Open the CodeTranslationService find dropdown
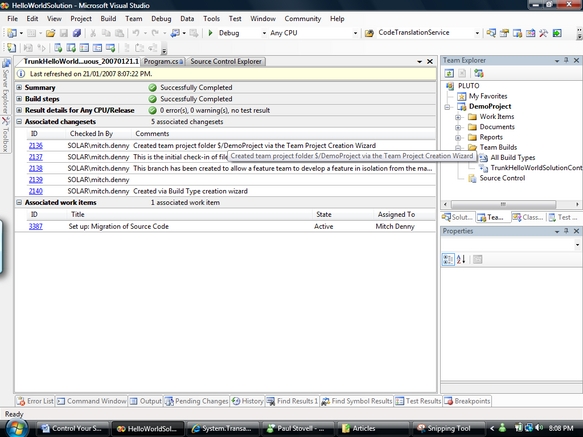Image resolution: width=583 pixels, height=437 pixels. (477, 33)
